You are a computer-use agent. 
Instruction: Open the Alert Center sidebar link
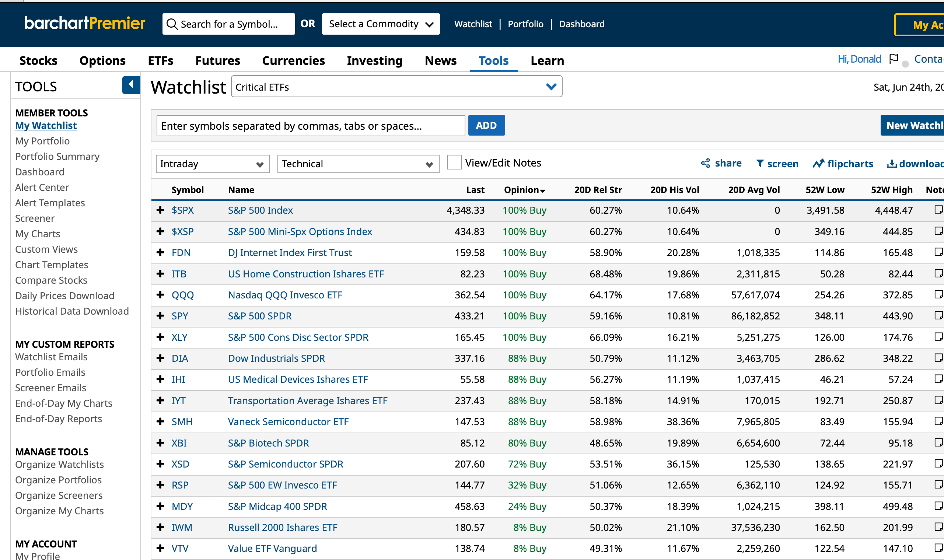click(42, 187)
